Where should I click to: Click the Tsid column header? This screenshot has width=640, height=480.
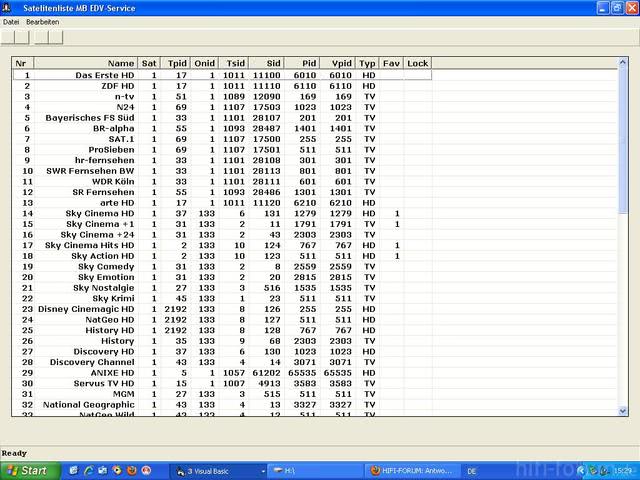(x=233, y=63)
